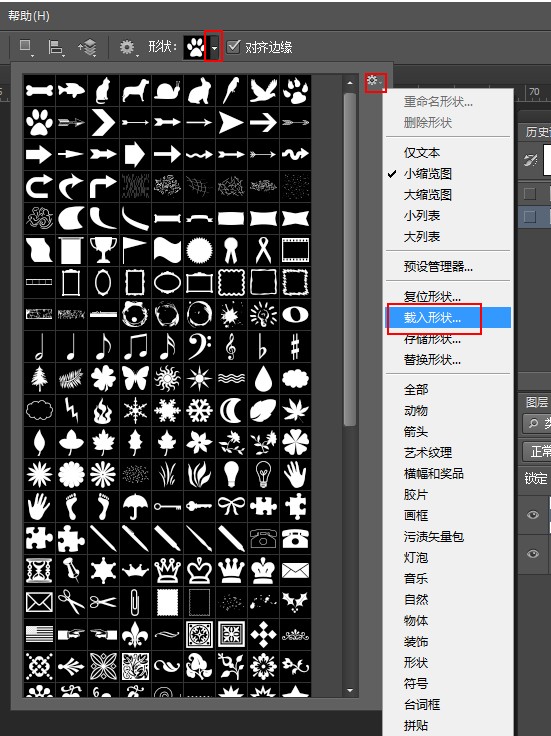The image size is (551, 736).
Task: Select the bone shape thumbnail
Action: pos(39,90)
